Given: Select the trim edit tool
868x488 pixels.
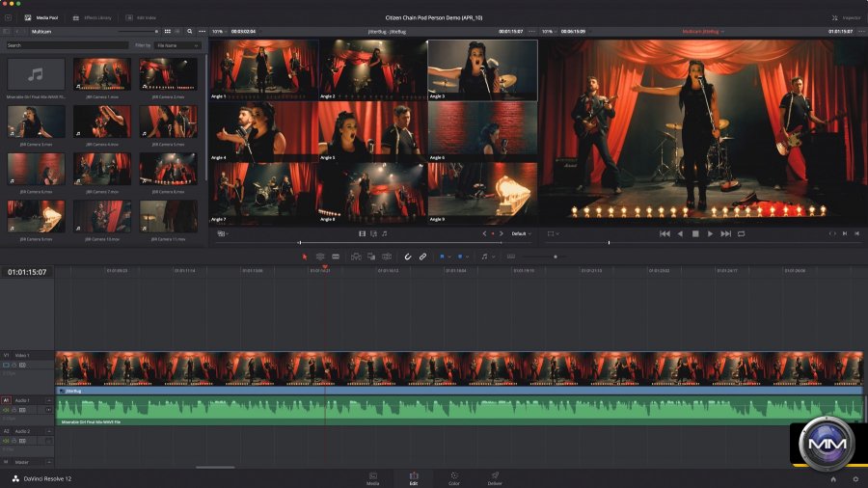Looking at the screenshot, I should [320, 257].
